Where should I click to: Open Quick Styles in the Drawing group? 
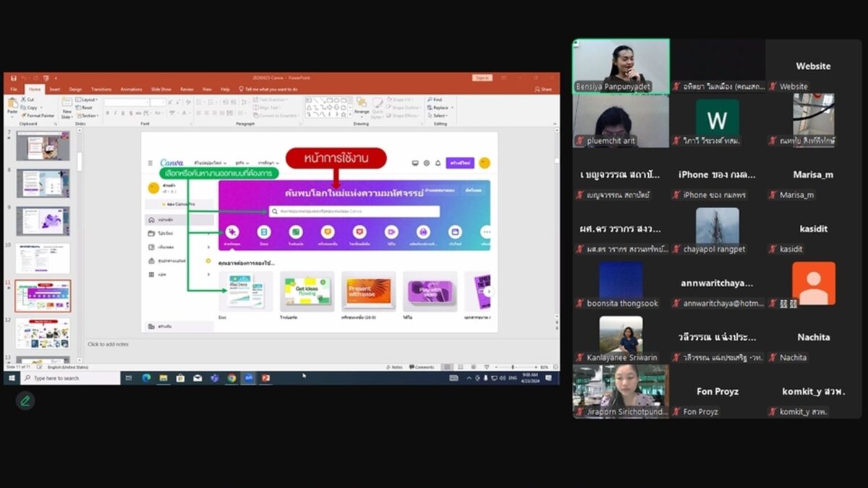378,107
